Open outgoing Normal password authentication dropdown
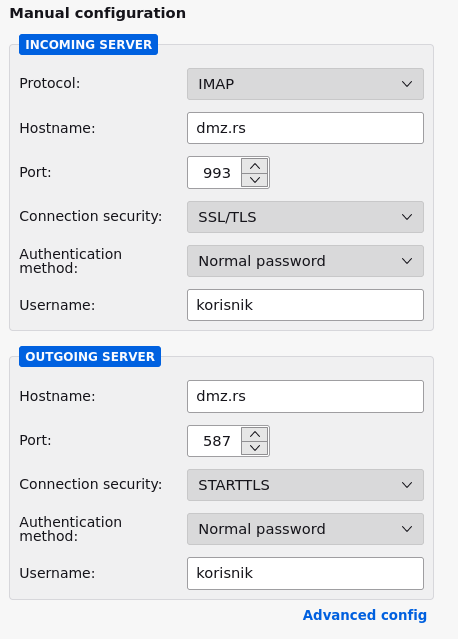Viewport: 458px width, 639px height. pyautogui.click(x=305, y=529)
